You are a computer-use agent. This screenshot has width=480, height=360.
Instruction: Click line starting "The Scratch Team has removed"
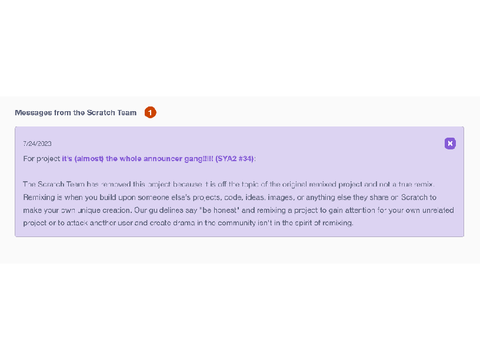(229, 184)
